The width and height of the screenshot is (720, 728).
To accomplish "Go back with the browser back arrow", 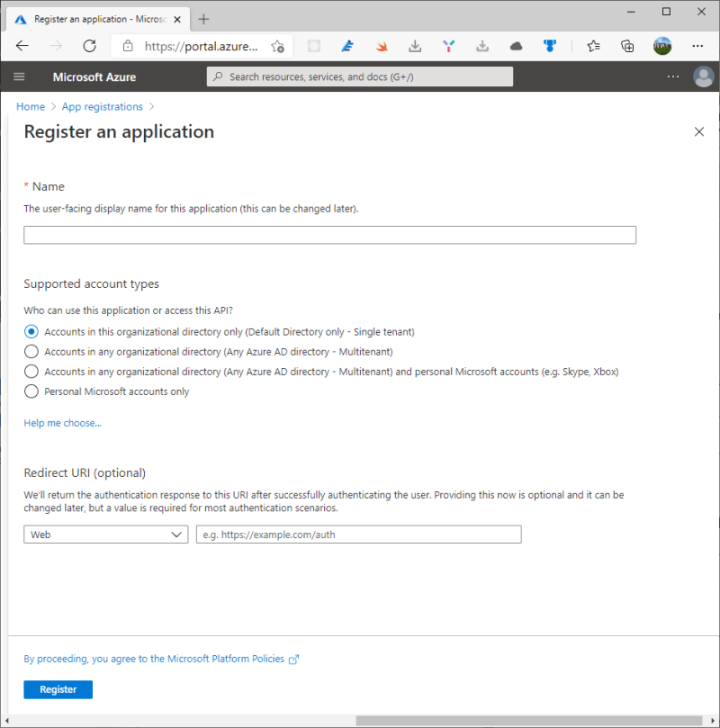I will pyautogui.click(x=22, y=46).
